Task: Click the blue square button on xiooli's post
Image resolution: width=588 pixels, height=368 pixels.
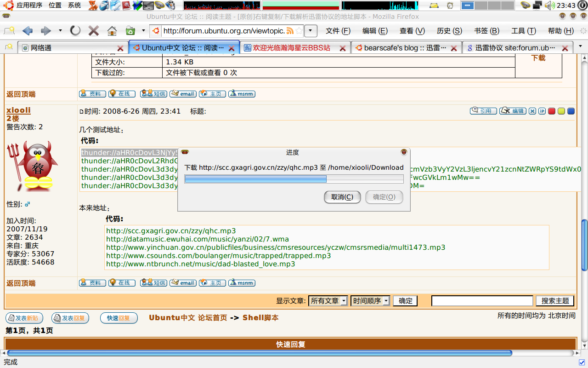Action: pyautogui.click(x=571, y=111)
